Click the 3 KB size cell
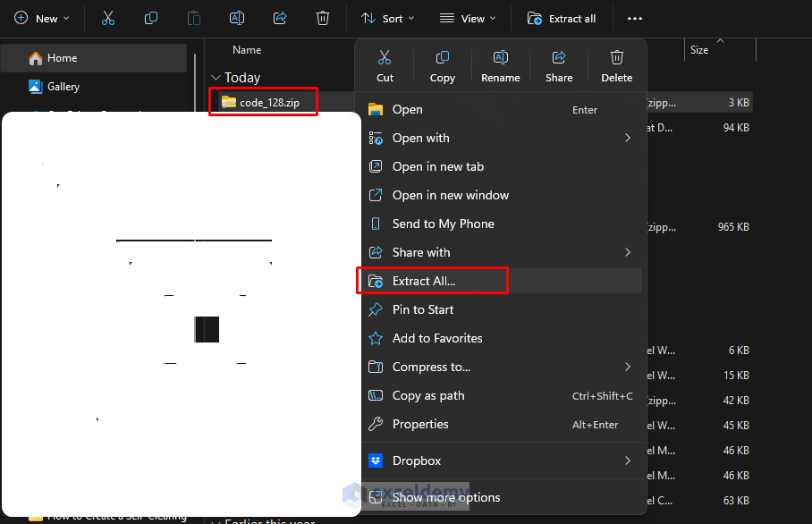 pyautogui.click(x=739, y=103)
